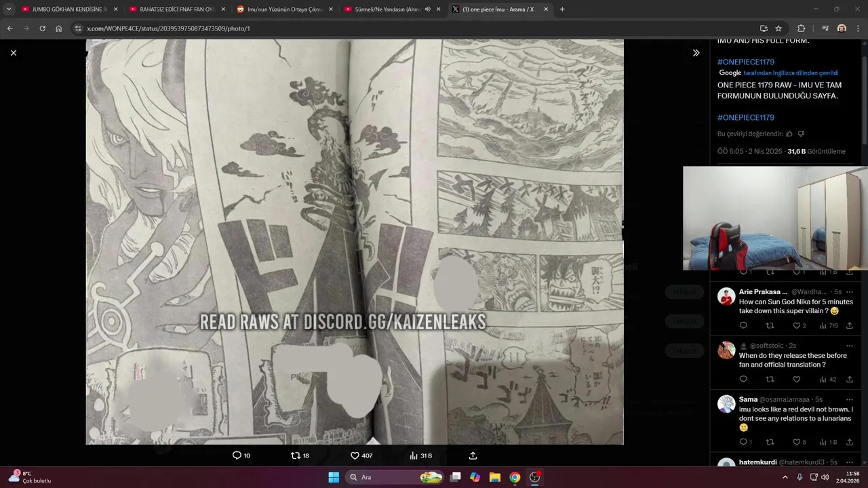Viewport: 868px width, 488px height.
Task: Open the tab search dropdown arrow
Action: tap(8, 9)
